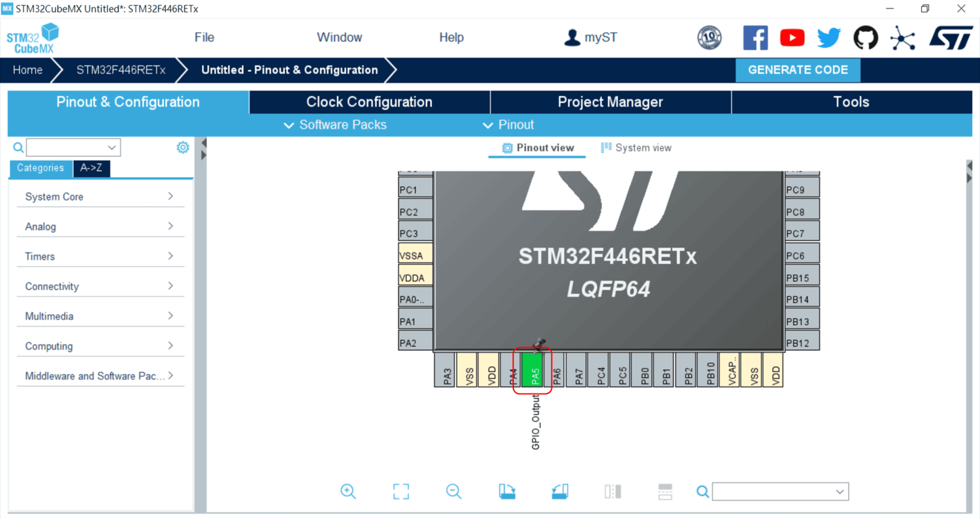Screen dimensions: 980x519
Task: Go to Home breadcrumb
Action: pyautogui.click(x=27, y=70)
